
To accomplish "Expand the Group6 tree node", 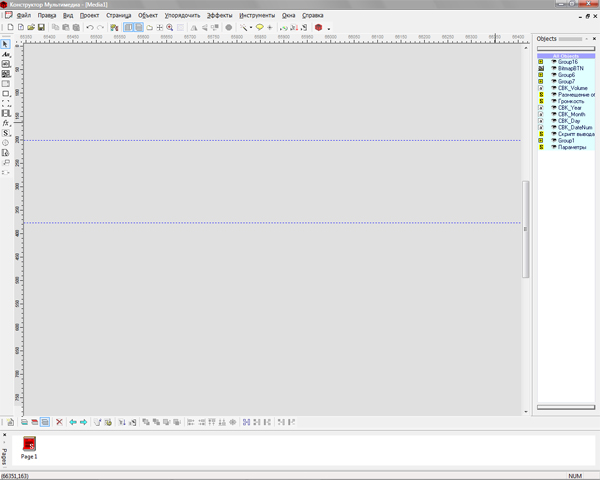I will [x=541, y=75].
